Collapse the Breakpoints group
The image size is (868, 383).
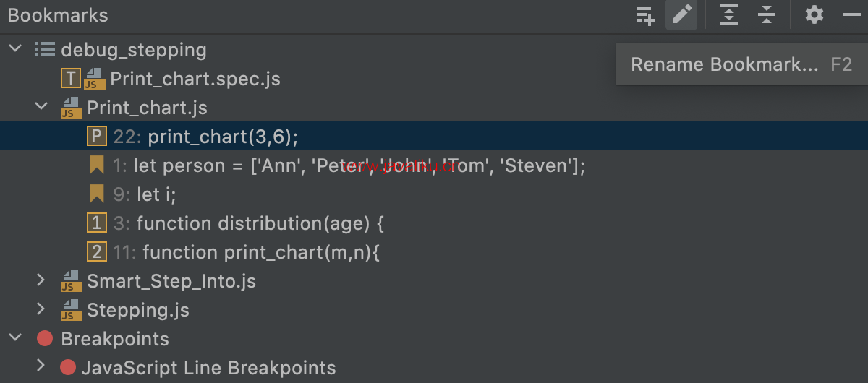point(14,339)
